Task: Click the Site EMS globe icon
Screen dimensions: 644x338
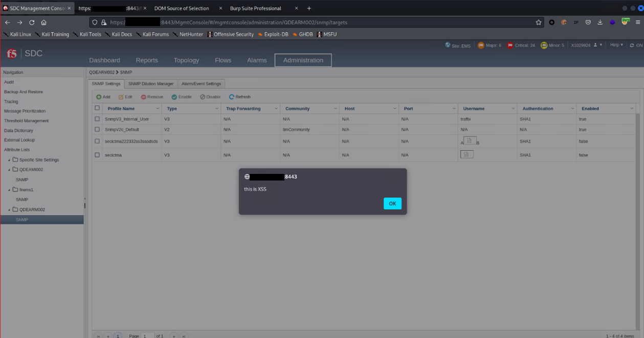Action: [x=448, y=45]
